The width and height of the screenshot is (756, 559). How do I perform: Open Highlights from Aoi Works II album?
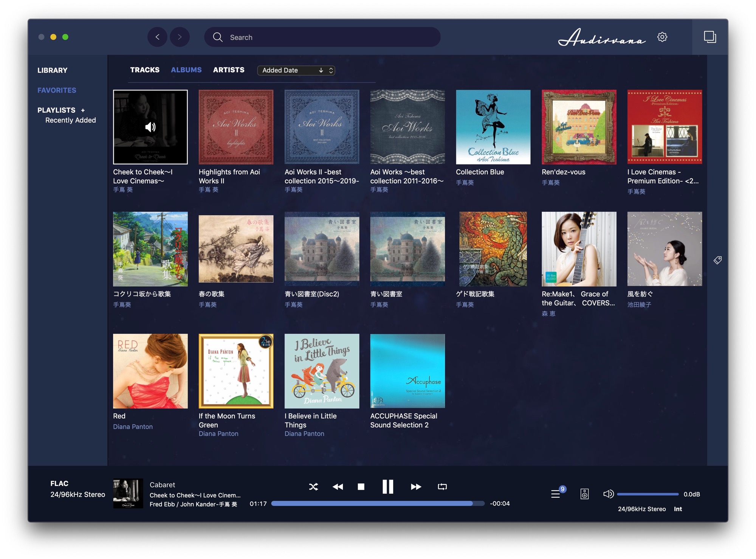tap(236, 127)
